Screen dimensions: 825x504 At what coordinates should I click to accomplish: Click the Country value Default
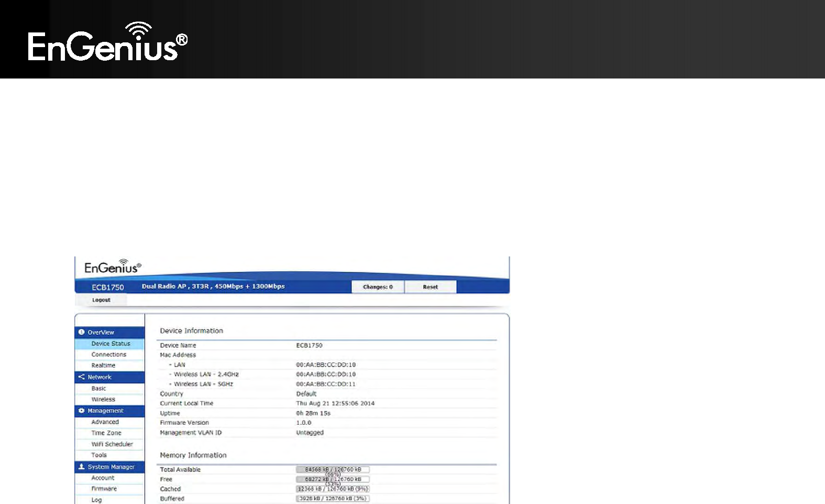306,394
